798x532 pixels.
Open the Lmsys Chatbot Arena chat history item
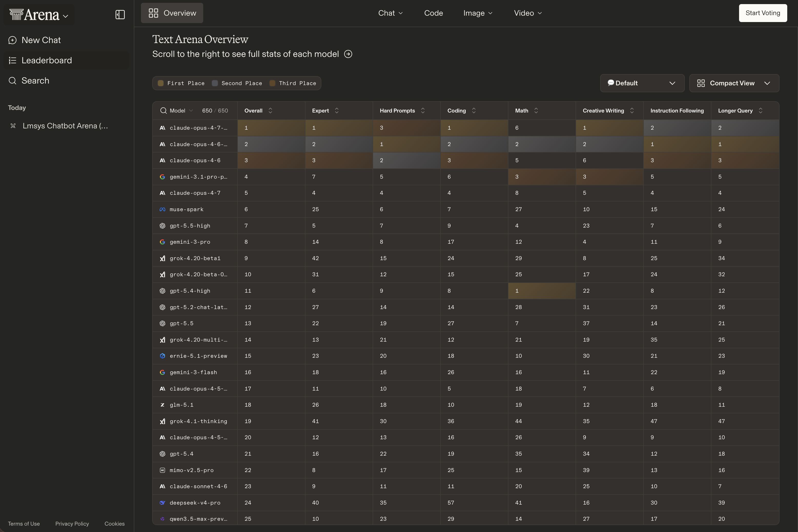[x=67, y=126]
